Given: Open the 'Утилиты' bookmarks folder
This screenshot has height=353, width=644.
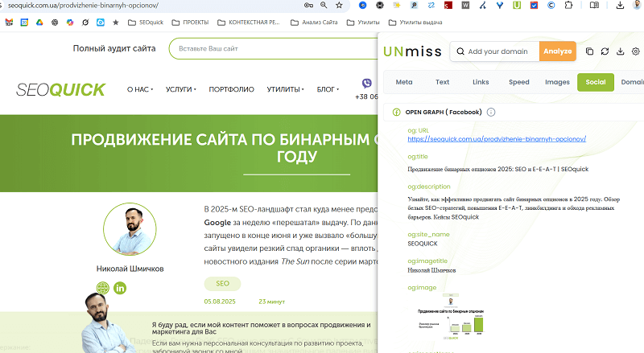Looking at the screenshot, I should (x=363, y=23).
